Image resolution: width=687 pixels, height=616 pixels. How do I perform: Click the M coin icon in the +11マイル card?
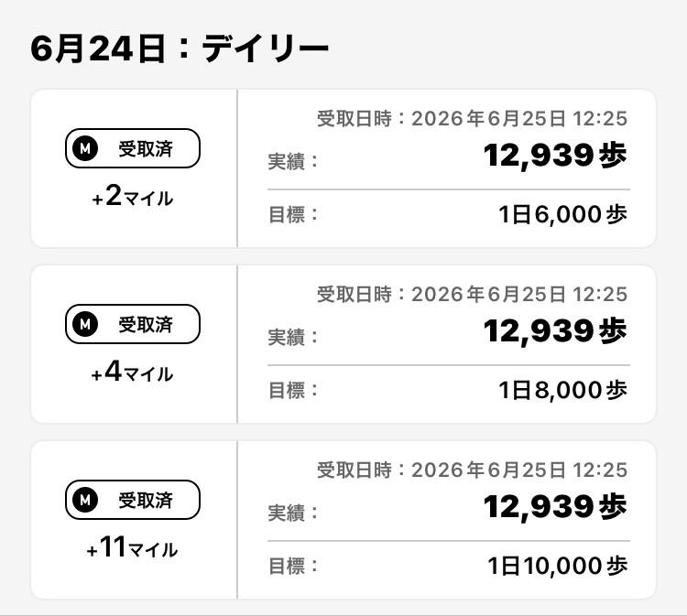pyautogui.click(x=85, y=500)
